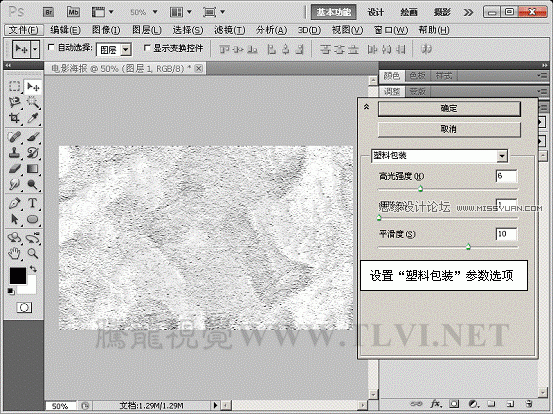
Task: Select the Gradient tool
Action: click(33, 169)
